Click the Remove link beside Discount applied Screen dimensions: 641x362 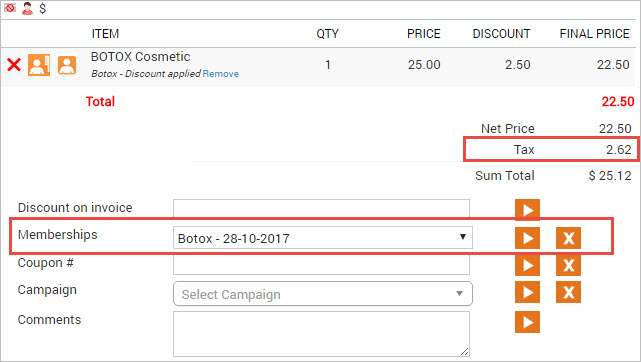pos(221,74)
